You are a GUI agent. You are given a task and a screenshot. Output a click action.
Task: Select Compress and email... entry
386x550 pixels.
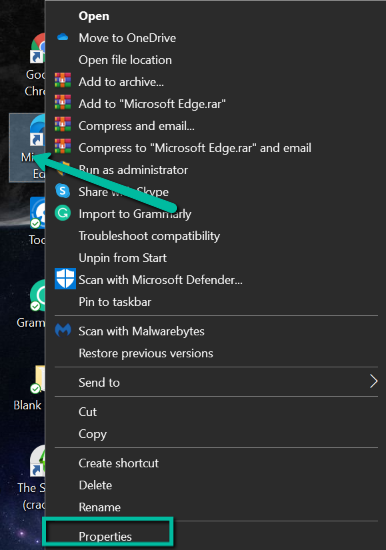[x=136, y=126]
